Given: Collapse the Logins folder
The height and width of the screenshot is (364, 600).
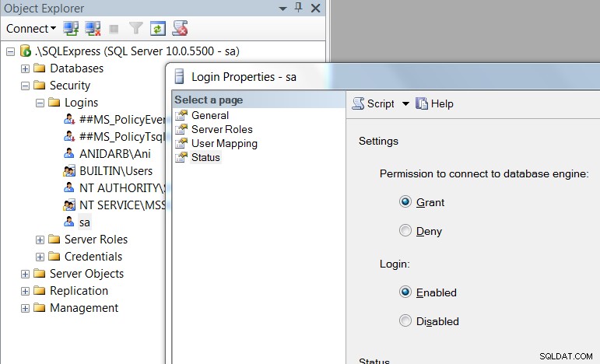Looking at the screenshot, I should coord(40,103).
